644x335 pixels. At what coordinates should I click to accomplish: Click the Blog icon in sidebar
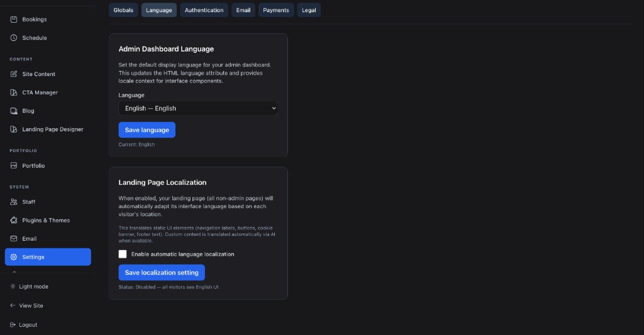coord(14,111)
